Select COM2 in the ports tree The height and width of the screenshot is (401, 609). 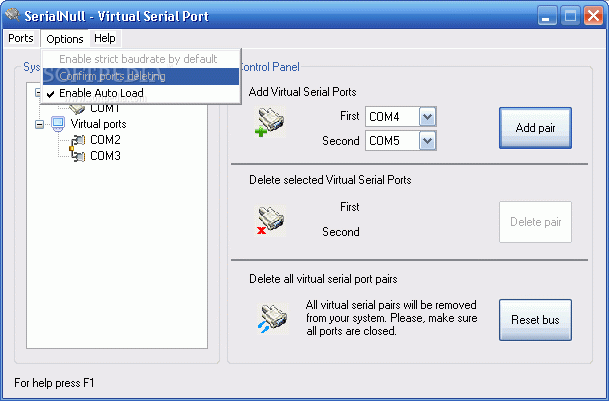[105, 140]
